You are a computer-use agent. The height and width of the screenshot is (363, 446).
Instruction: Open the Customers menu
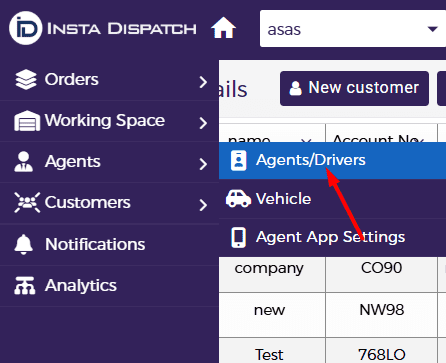(x=109, y=203)
